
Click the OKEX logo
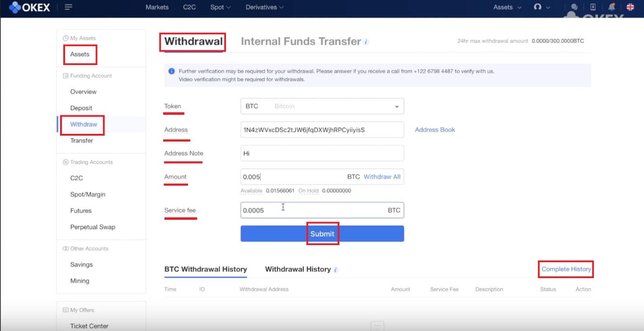[29, 7]
